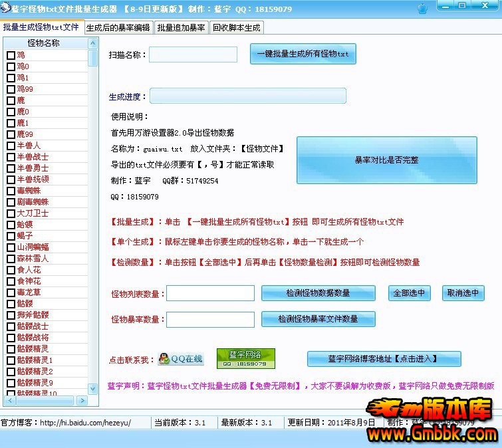Switch to the 生成后的暴率编辑 tab

coord(118,28)
